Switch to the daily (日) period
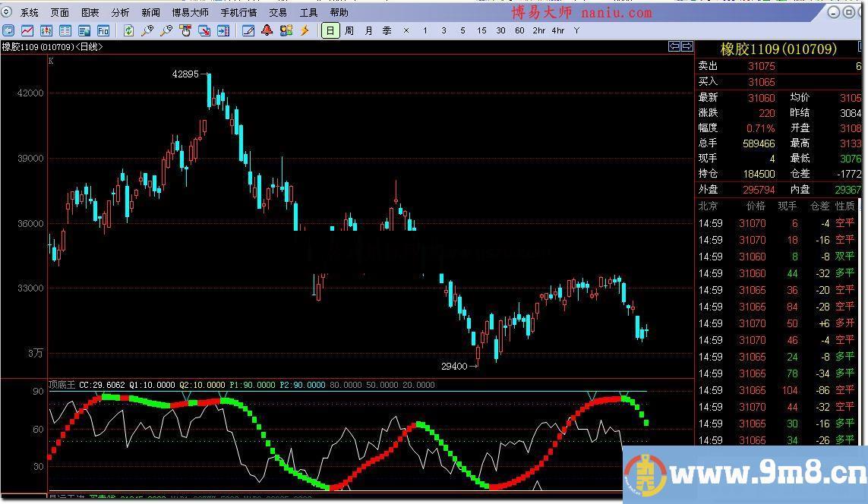Image resolution: width=868 pixels, height=504 pixels. pos(330,30)
